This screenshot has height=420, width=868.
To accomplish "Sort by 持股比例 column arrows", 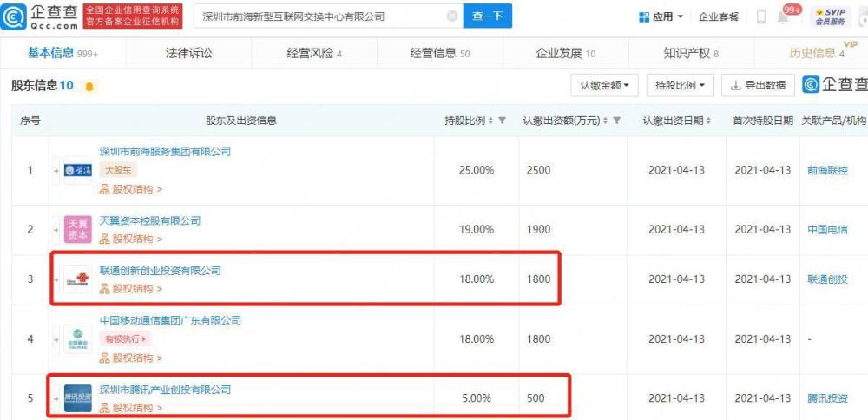I will click(x=490, y=121).
